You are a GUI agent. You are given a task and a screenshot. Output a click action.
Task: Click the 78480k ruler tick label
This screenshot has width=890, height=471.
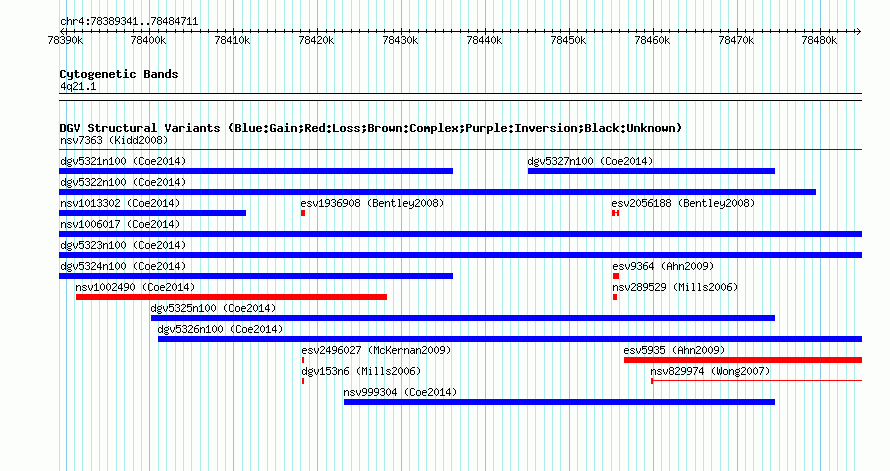point(819,40)
